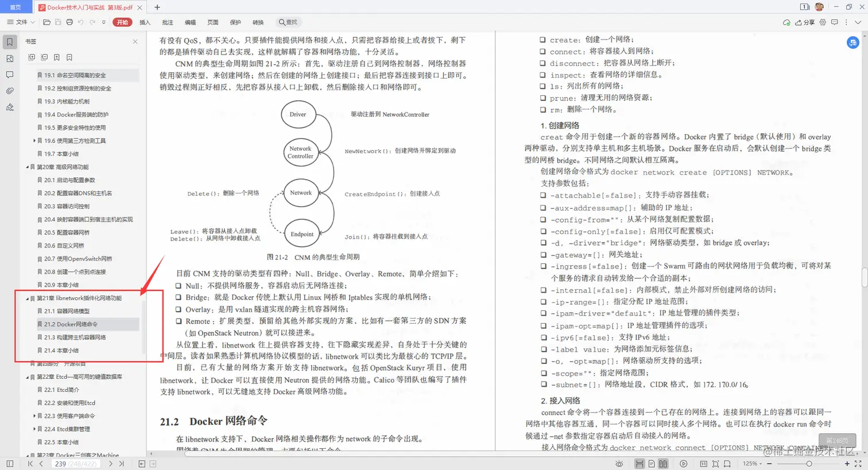
Task: Switch to the 插入 ribbon tab
Action: tap(144, 22)
